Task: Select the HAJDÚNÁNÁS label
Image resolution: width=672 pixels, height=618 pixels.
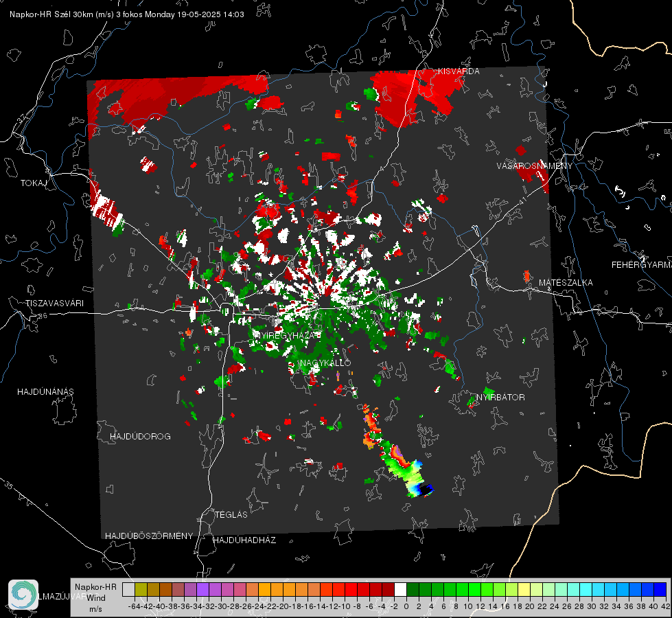Action: [x=45, y=391]
